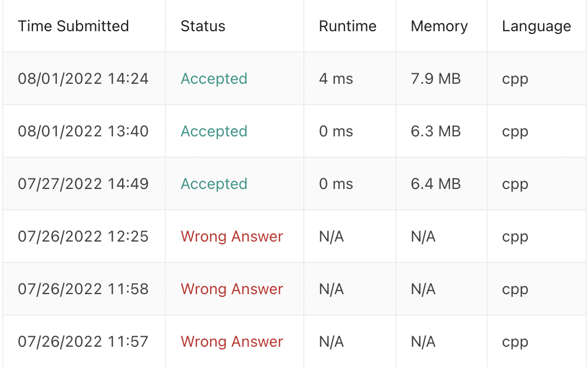Click N/A runtime in the 12:25 row
This screenshot has width=588, height=367.
tap(331, 237)
